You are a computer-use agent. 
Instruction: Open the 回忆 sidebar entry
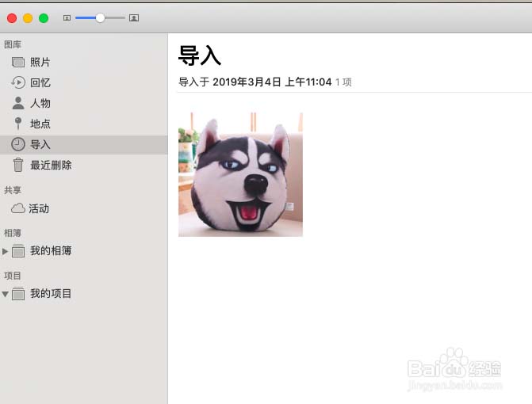click(40, 82)
